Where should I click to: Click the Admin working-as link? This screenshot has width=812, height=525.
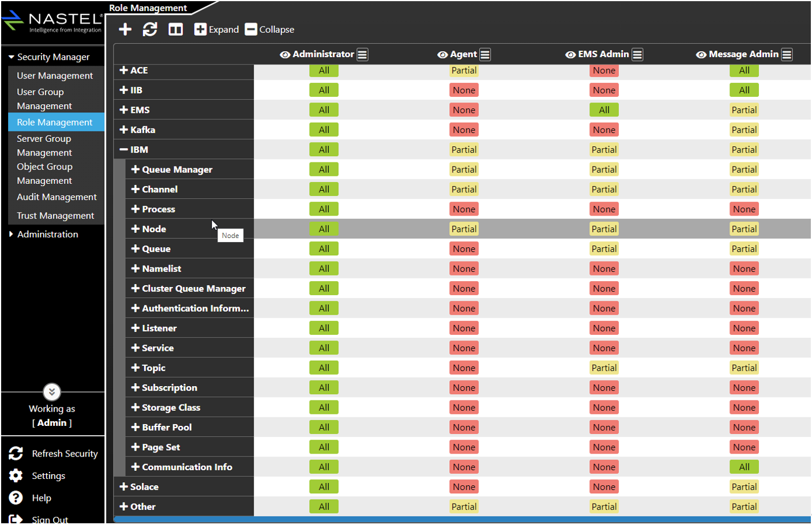click(52, 422)
